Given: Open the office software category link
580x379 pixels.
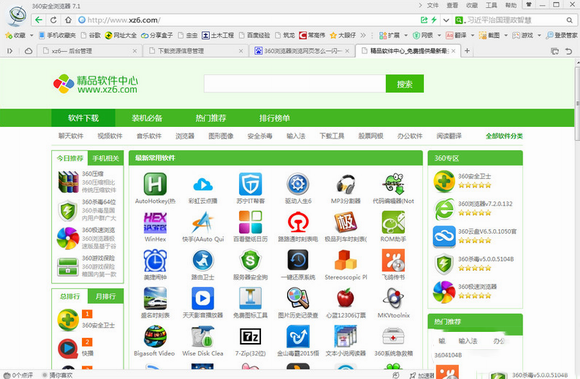Looking at the screenshot, I should click(x=410, y=136).
